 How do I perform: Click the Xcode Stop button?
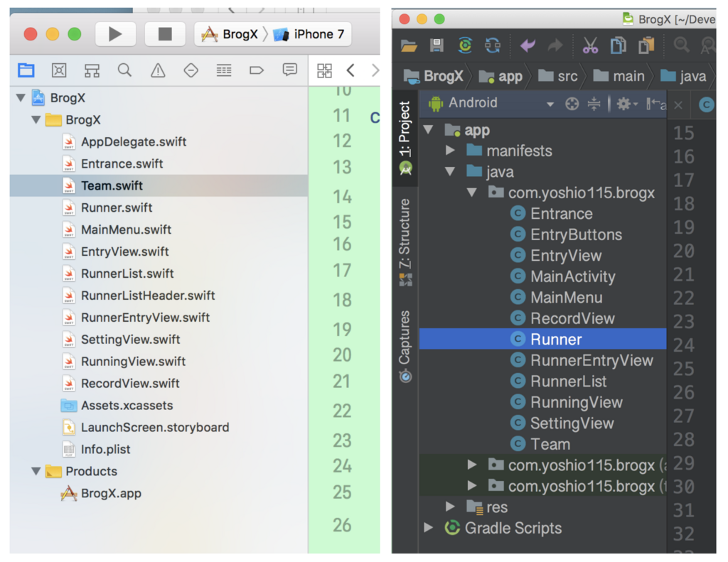(x=165, y=34)
